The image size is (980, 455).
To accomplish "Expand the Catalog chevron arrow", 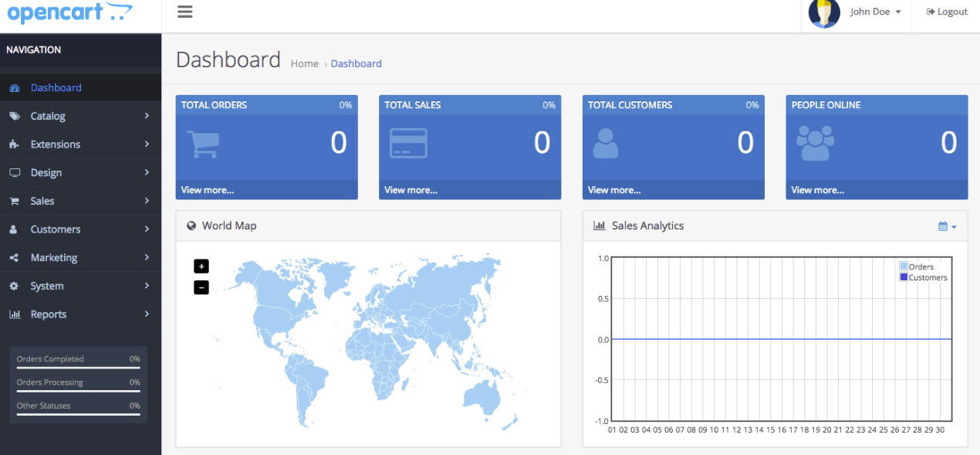I will point(147,116).
